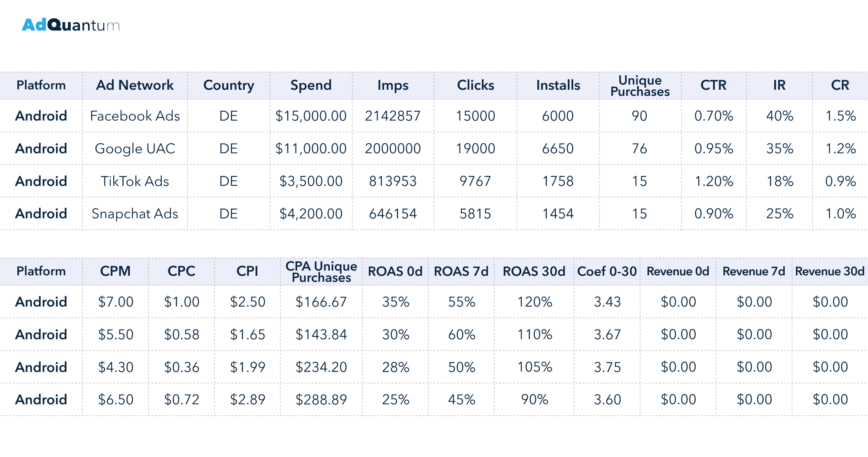Screen dimensions: 868x457
Task: Click the Imps column header
Action: 393,85
